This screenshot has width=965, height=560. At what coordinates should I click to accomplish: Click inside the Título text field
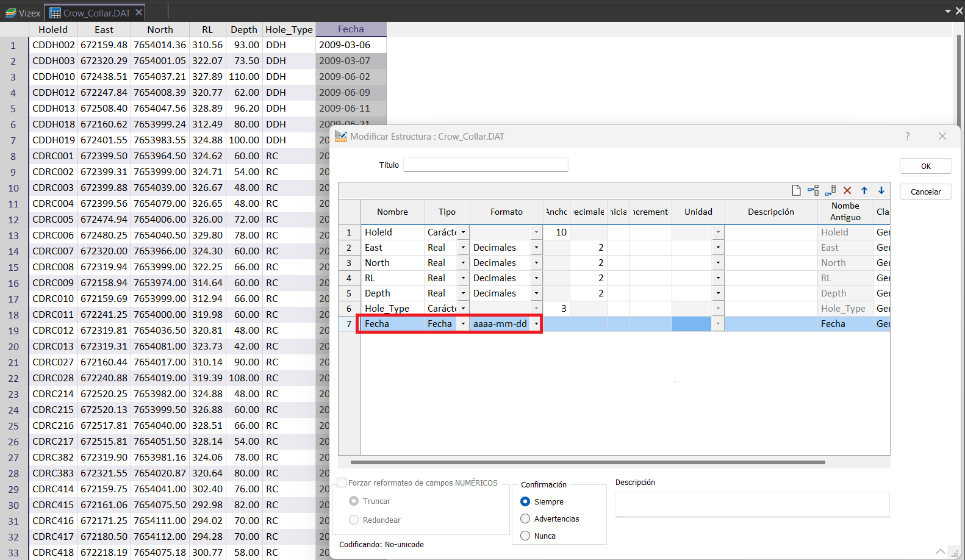click(486, 165)
